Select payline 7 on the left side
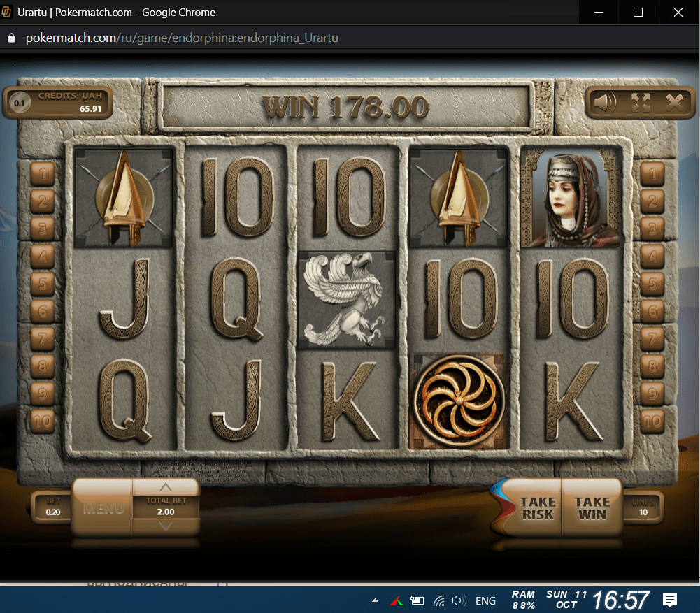 pyautogui.click(x=43, y=338)
